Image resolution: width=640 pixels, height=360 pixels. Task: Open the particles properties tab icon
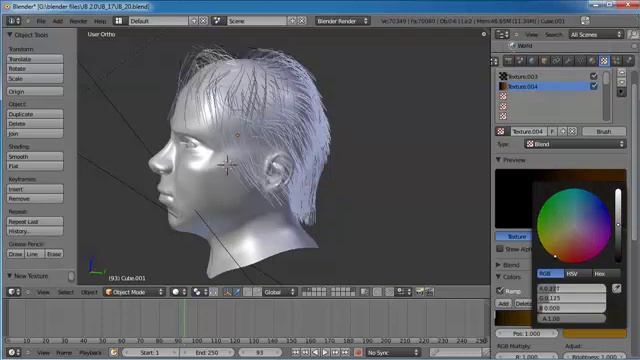(616, 61)
